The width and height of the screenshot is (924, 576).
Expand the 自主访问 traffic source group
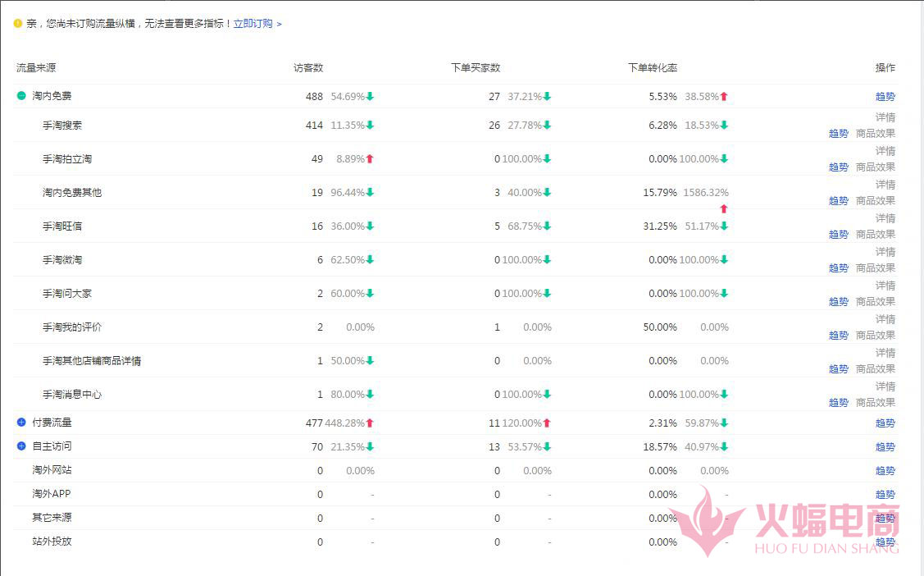(x=21, y=446)
